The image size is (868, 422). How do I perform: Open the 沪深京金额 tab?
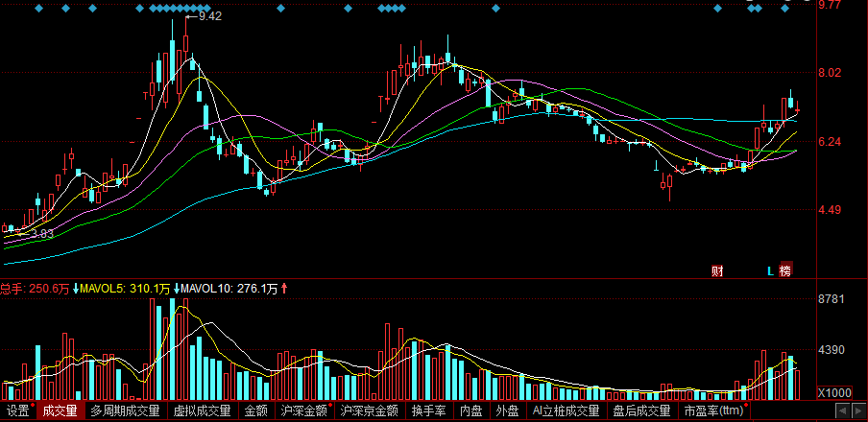[370, 410]
